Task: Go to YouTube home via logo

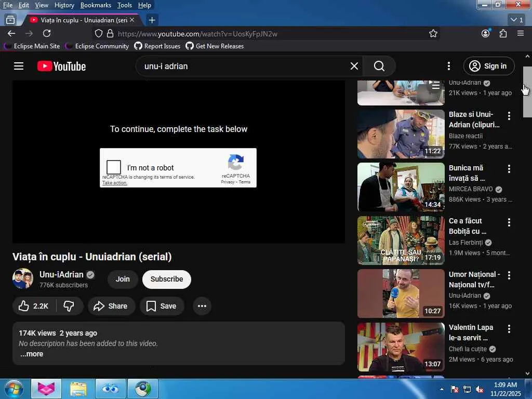Action: pos(61,66)
